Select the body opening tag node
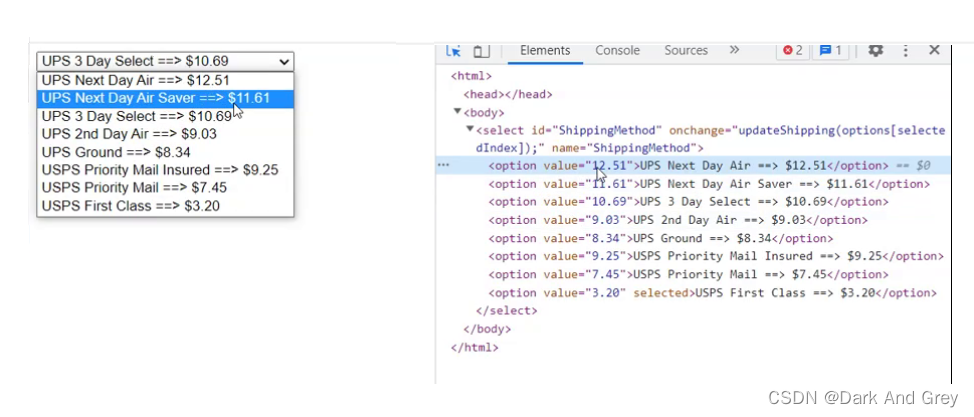Screen dimensions: 974x417 pyautogui.click(x=484, y=112)
